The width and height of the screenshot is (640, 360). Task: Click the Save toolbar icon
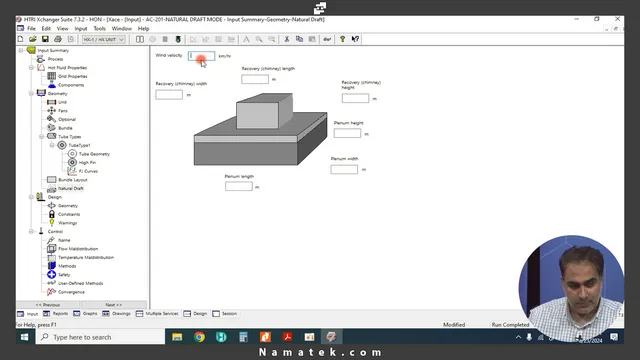[45, 39]
